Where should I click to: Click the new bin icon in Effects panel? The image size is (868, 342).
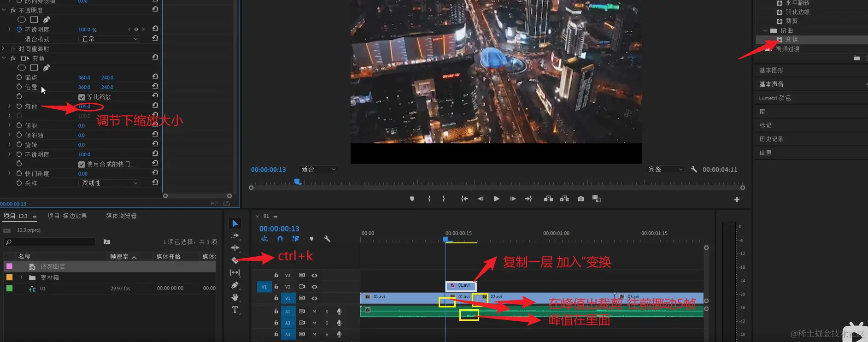tap(856, 58)
